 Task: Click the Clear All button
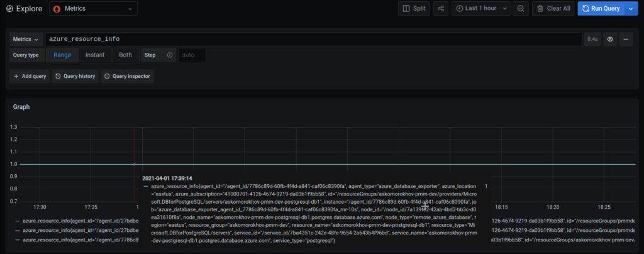[552, 9]
